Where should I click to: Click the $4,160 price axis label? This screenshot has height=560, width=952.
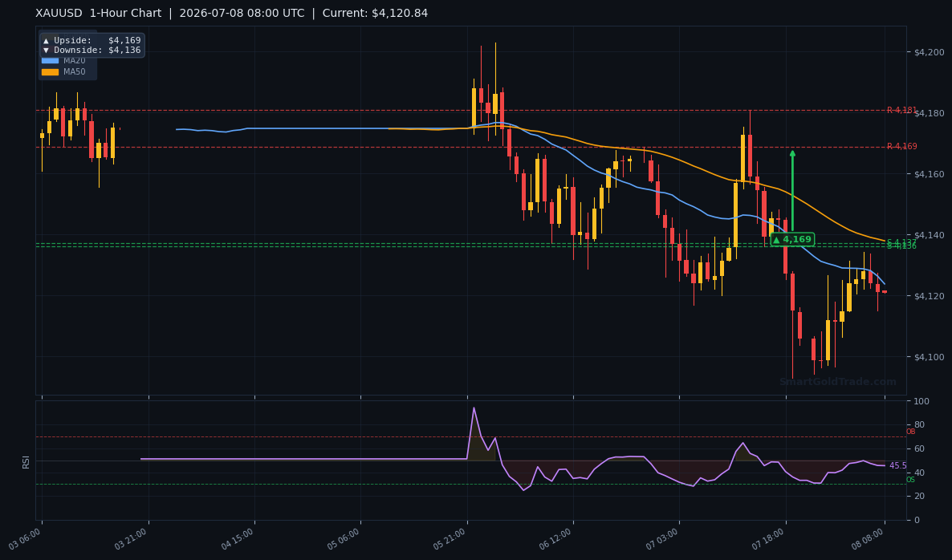point(929,174)
